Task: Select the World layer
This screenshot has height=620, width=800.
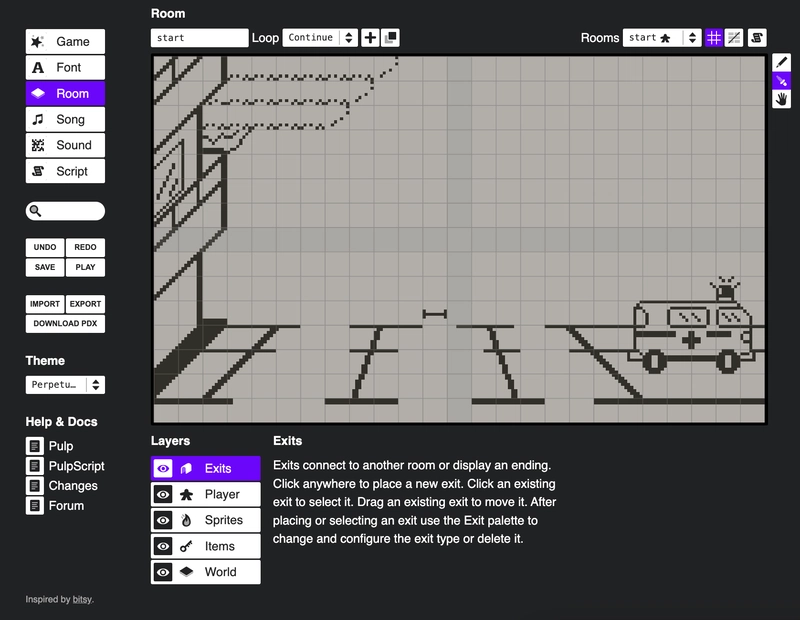Action: (206, 572)
